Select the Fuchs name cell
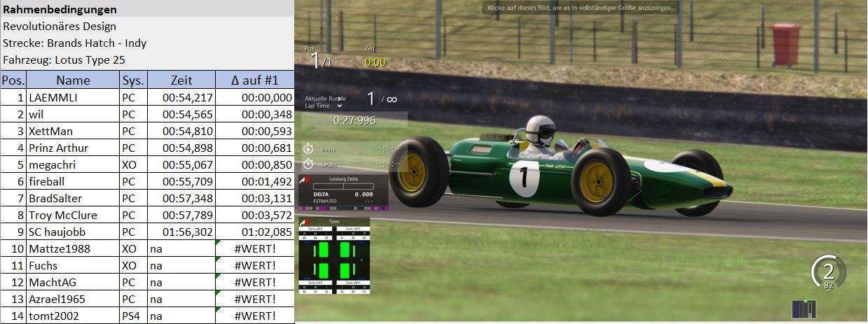 point(73,265)
